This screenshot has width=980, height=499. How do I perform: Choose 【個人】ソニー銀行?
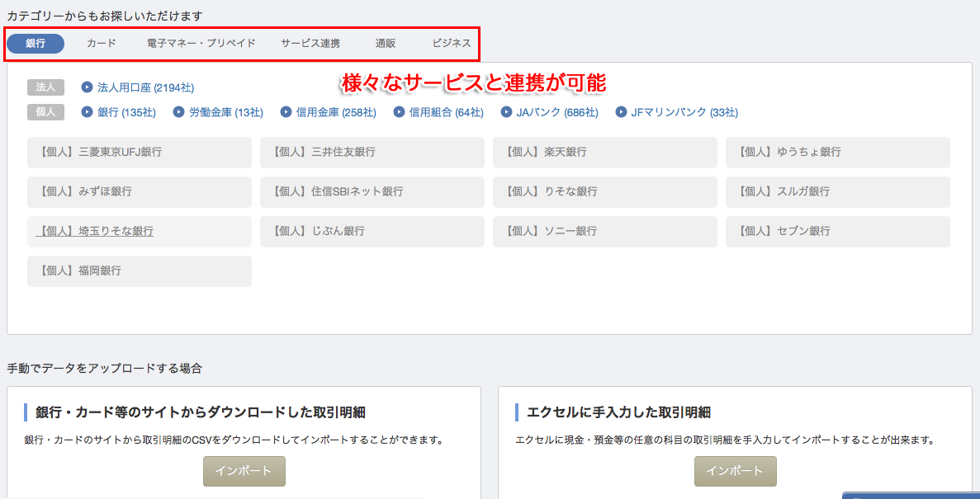pos(605,232)
